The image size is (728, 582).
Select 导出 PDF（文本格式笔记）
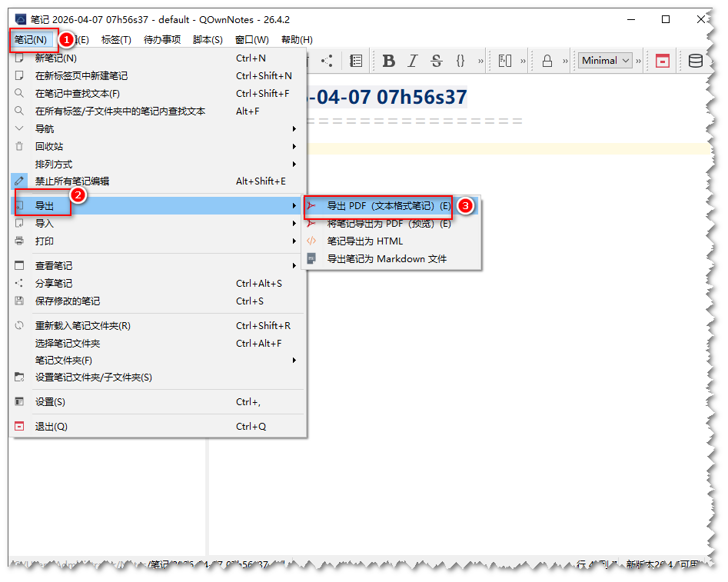391,206
